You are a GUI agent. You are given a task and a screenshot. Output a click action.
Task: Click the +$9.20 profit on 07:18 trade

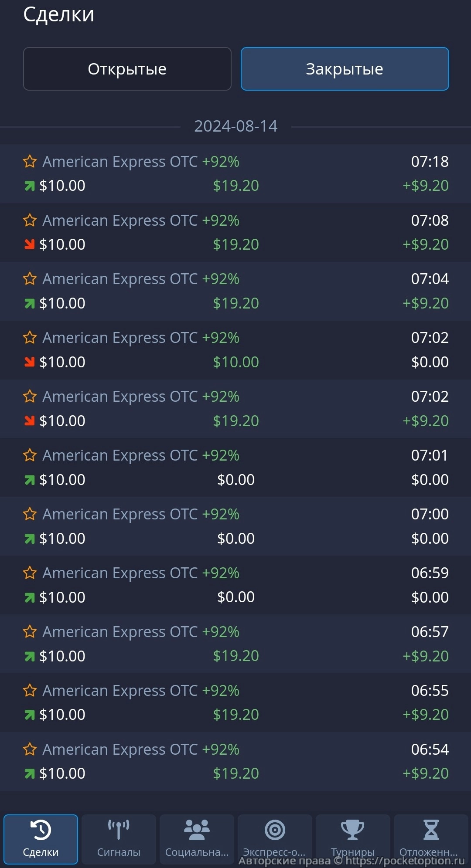(x=425, y=186)
